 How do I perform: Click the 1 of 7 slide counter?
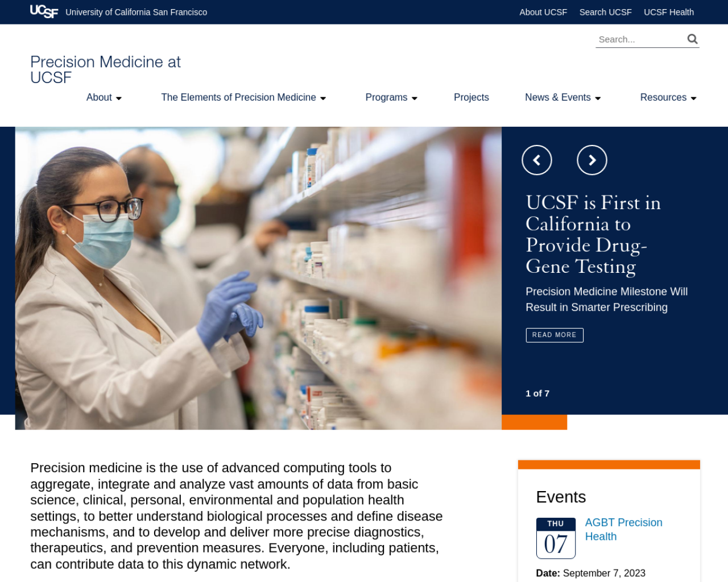537,393
